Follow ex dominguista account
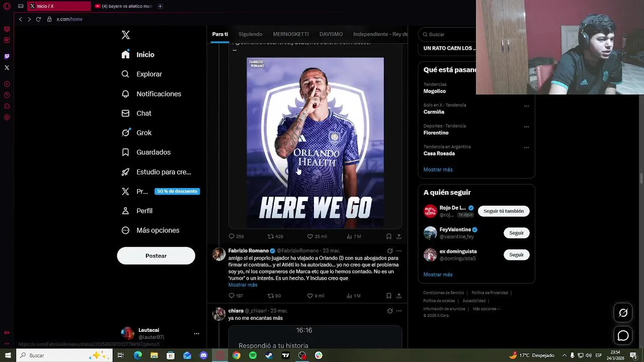This screenshot has height=362, width=644. [516, 255]
